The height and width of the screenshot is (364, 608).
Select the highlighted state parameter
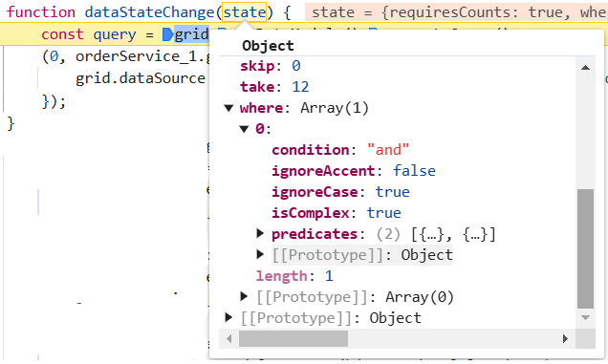click(245, 12)
